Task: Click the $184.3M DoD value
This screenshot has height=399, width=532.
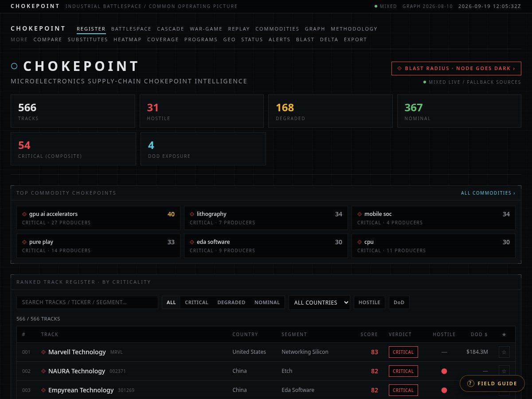Action: [x=477, y=352]
